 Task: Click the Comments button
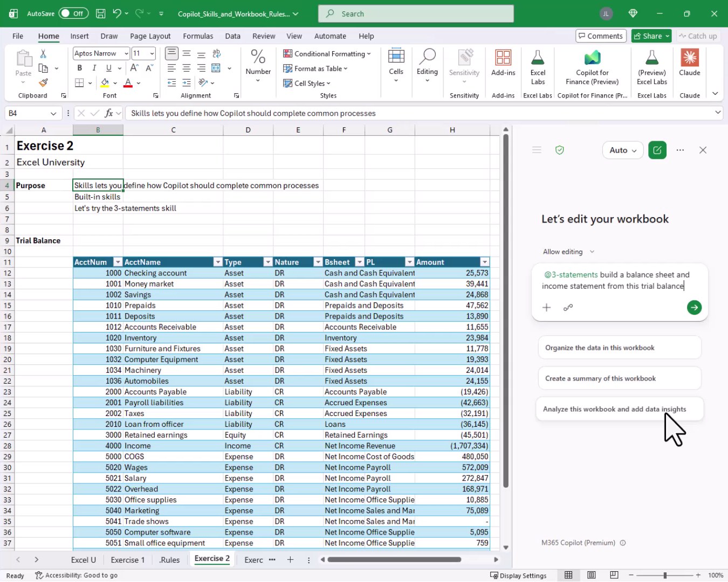click(x=601, y=36)
